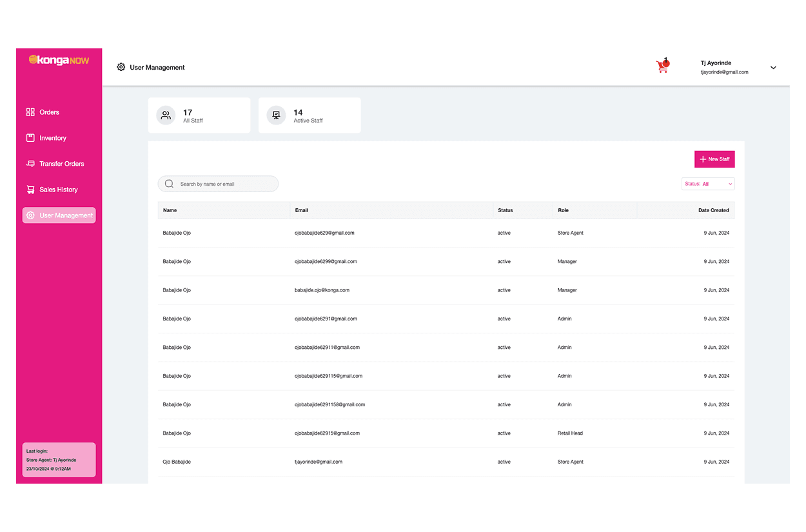Open the Orders menu item
This screenshot has width=806, height=532.
pos(49,112)
